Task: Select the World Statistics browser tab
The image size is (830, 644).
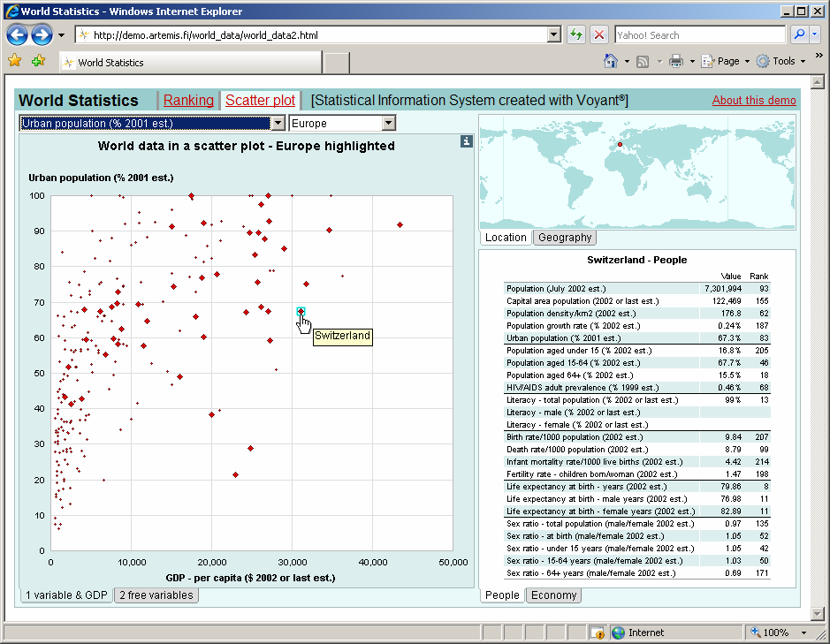Action: [x=190, y=63]
